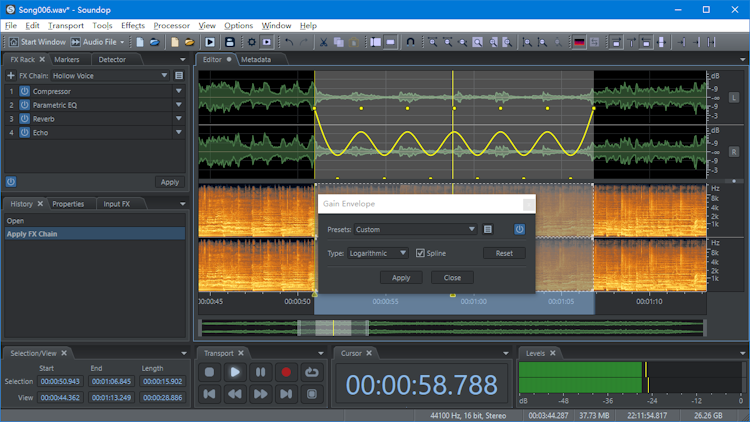Toggle loop playback in Transport panel

[x=312, y=372]
